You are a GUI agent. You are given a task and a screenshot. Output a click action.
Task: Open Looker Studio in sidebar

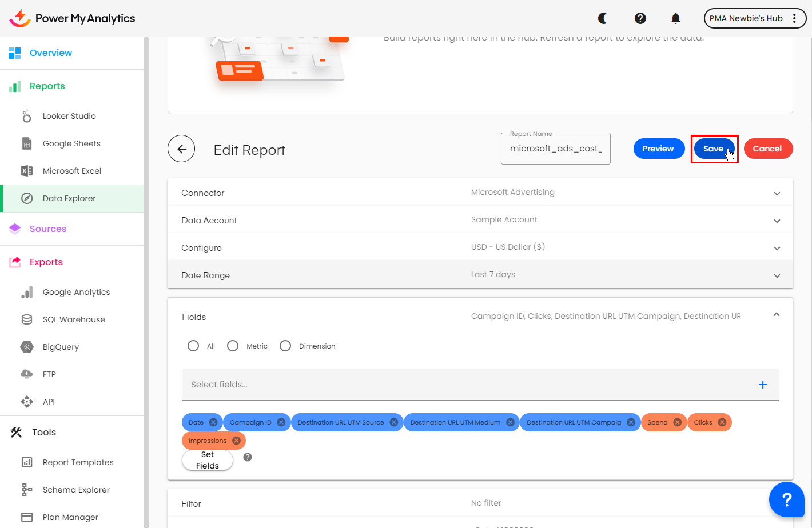[69, 116]
